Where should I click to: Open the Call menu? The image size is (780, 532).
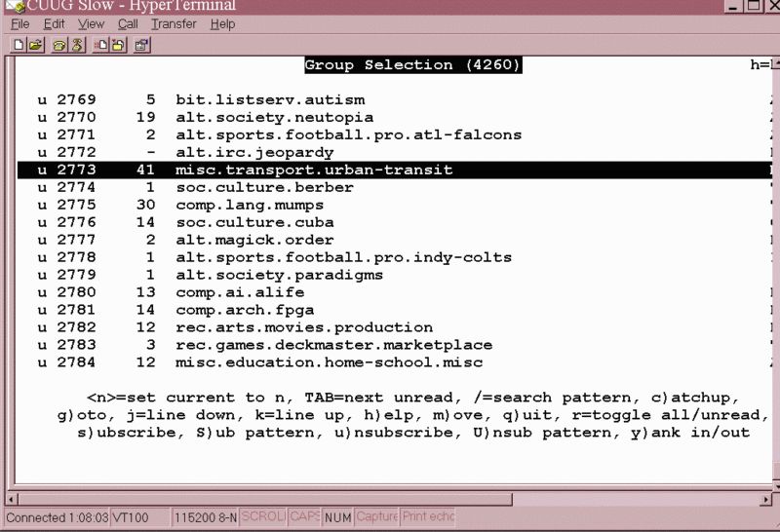[128, 23]
